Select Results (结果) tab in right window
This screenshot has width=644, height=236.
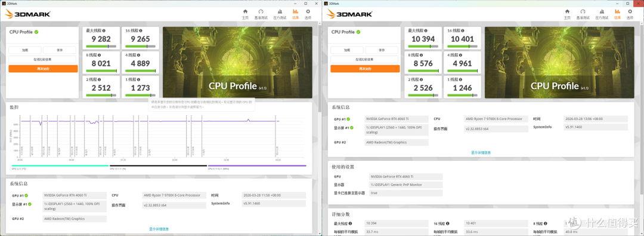[x=617, y=14]
